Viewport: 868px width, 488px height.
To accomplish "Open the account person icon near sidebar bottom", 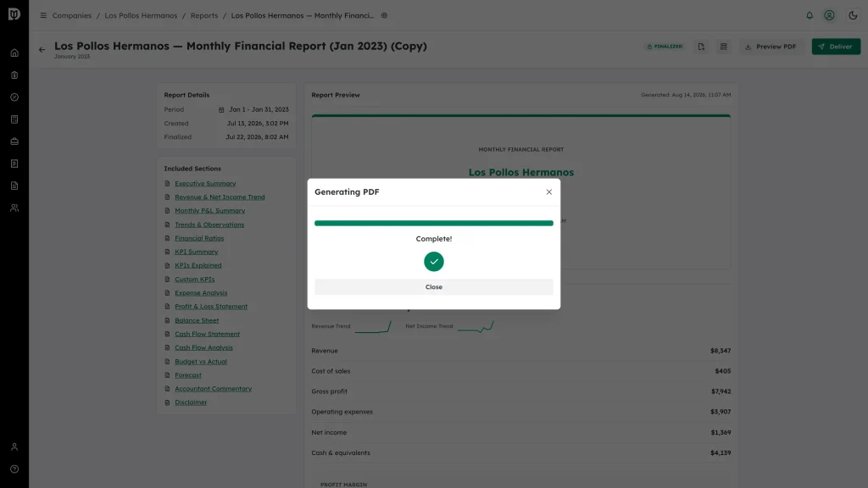I will pyautogui.click(x=14, y=447).
